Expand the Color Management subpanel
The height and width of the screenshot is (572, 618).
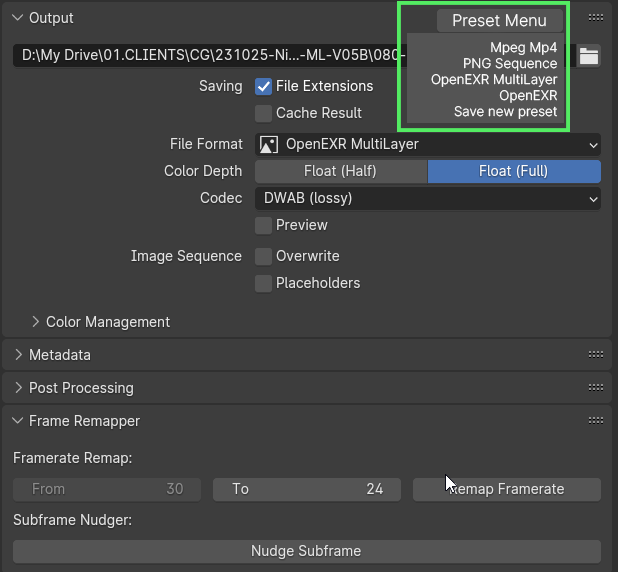(35, 322)
